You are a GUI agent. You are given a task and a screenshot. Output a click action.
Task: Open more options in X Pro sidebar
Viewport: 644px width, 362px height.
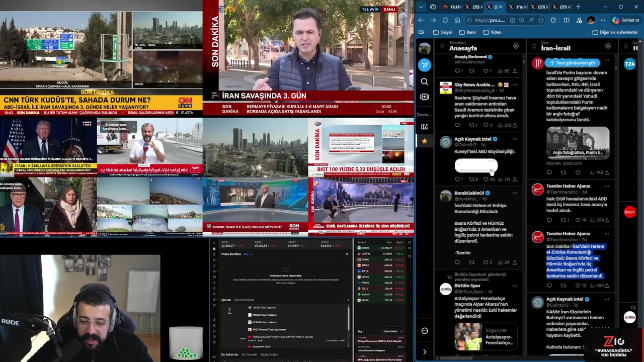(425, 330)
